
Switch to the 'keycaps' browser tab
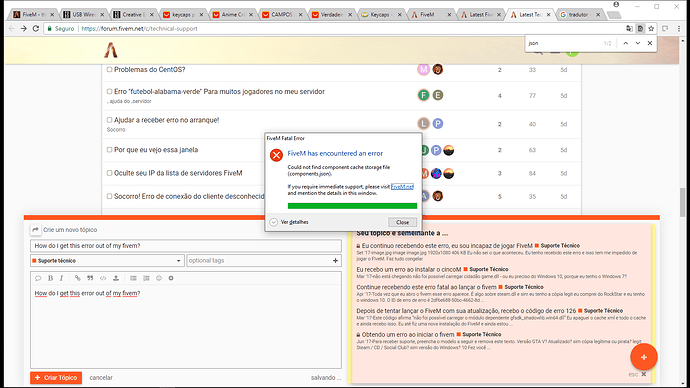[x=184, y=15]
